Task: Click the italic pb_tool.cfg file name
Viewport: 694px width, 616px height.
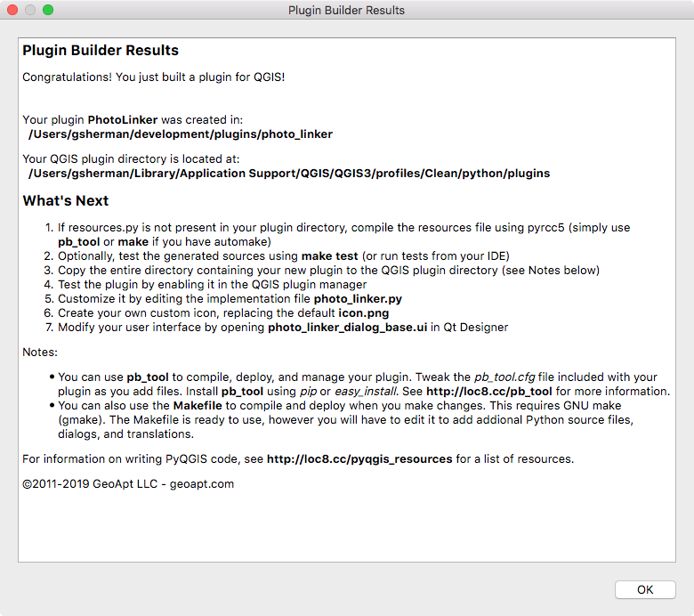Action: tap(504, 377)
